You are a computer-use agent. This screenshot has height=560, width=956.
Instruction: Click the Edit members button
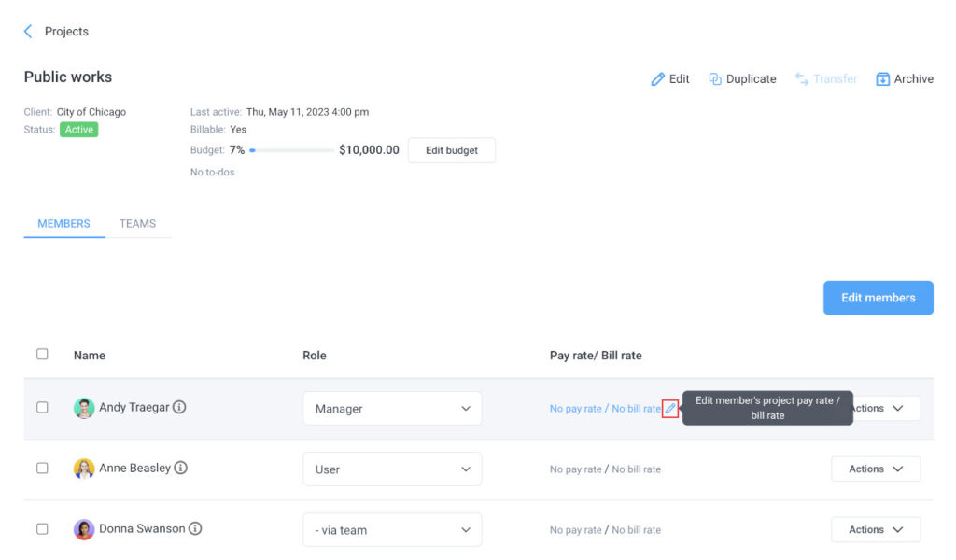coord(878,297)
